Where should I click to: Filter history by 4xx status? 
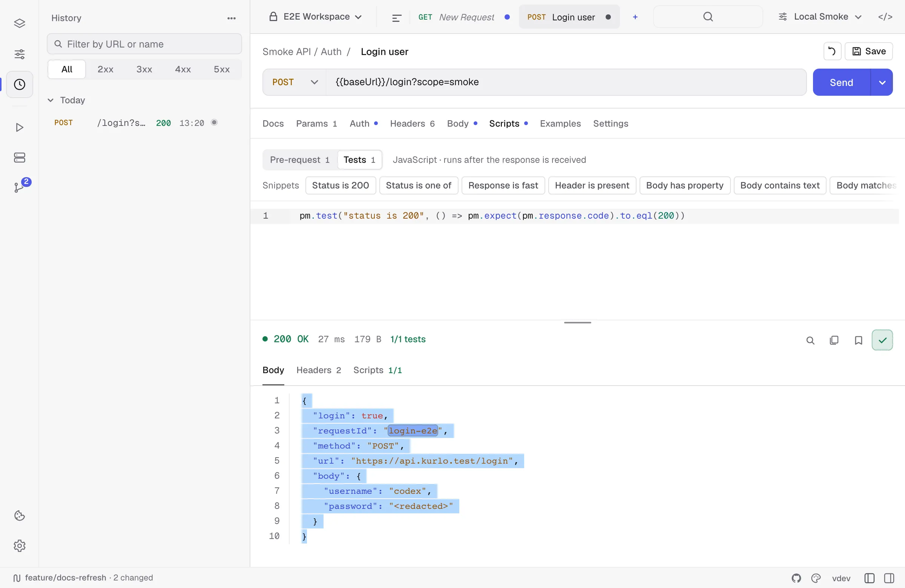pos(183,69)
